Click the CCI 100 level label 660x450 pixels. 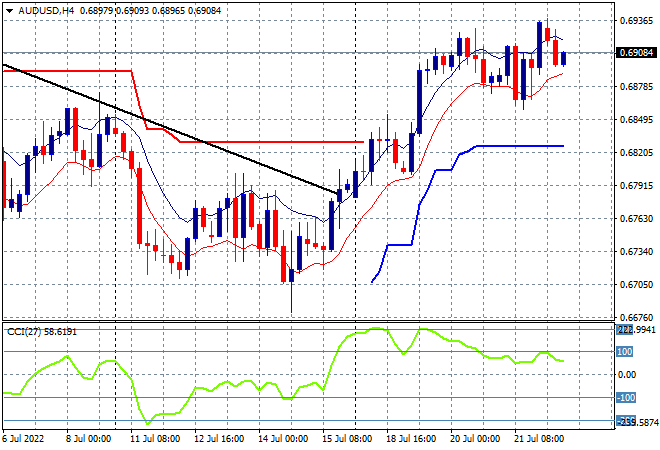coord(625,351)
